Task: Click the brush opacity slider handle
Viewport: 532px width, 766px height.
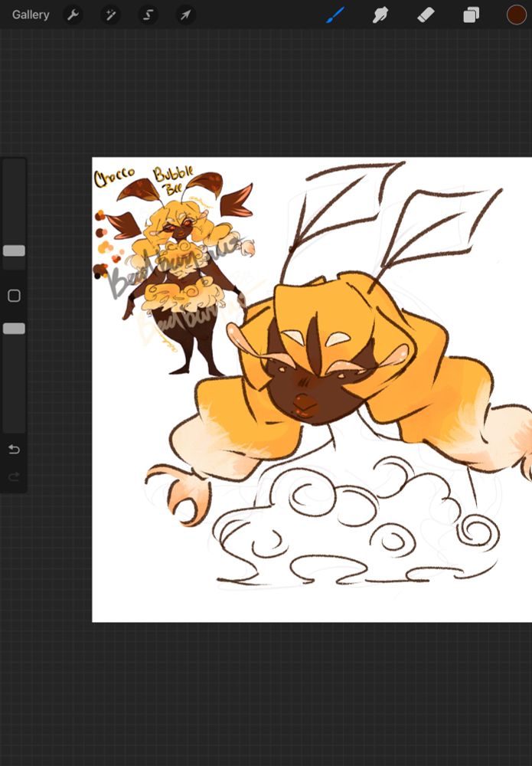Action: (x=14, y=329)
